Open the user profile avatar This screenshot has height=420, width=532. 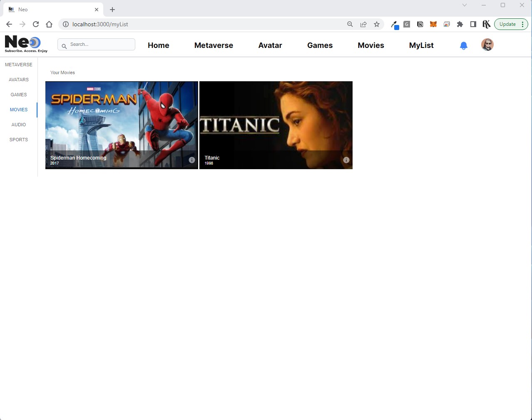487,45
